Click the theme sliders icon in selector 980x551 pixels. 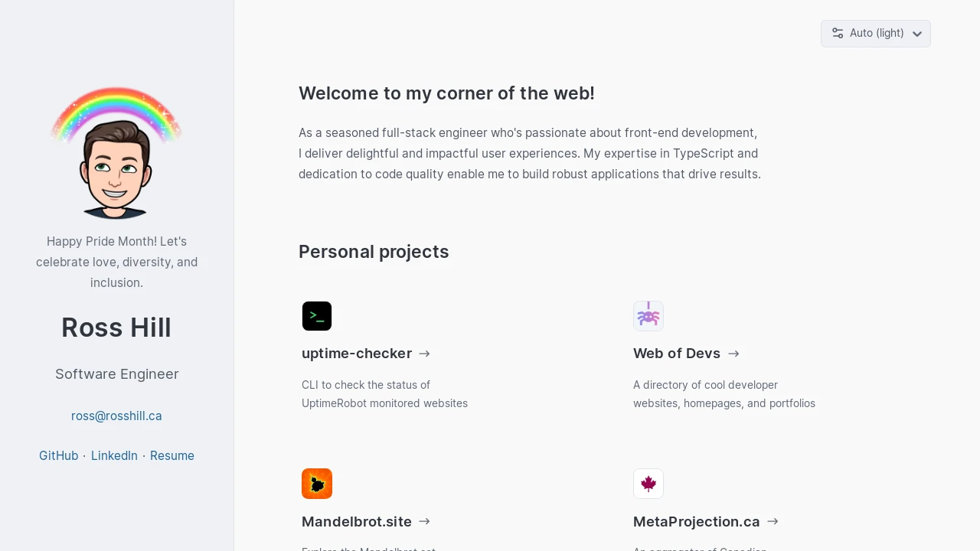coord(838,34)
